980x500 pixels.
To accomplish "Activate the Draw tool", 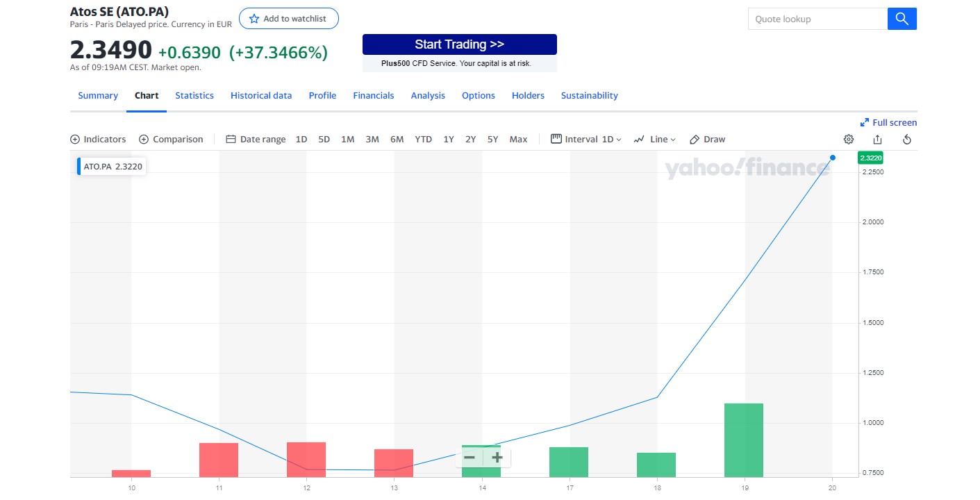I will coord(707,140).
